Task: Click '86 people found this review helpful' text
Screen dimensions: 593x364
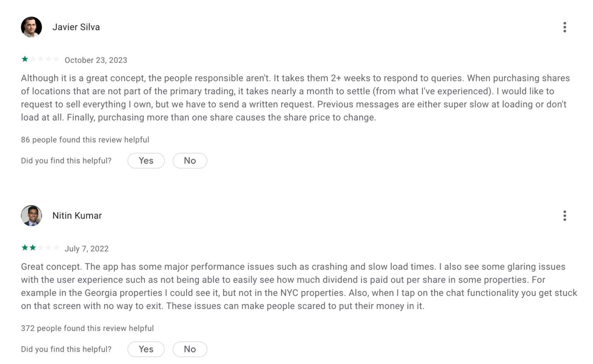Action: coord(85,140)
